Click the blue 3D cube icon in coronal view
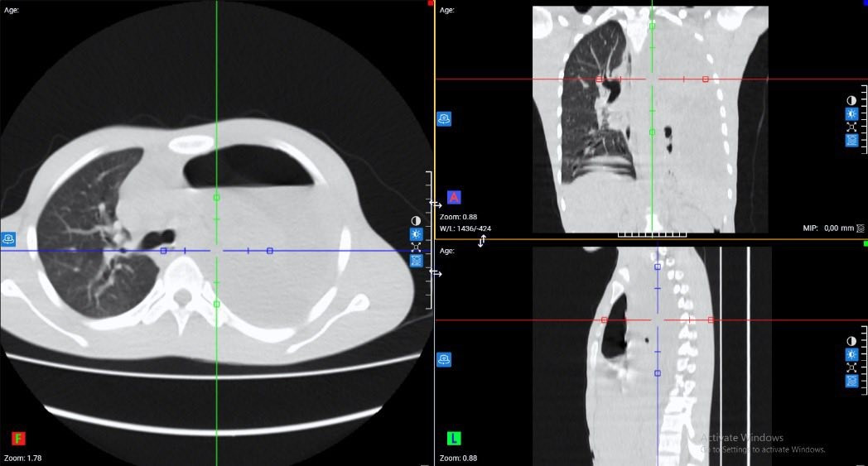 (x=444, y=119)
